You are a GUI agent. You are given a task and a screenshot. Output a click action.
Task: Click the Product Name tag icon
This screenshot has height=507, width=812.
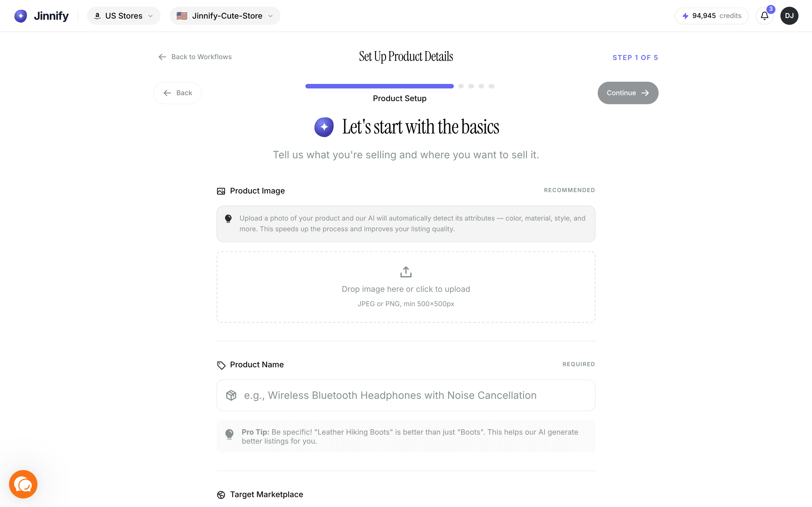221,365
